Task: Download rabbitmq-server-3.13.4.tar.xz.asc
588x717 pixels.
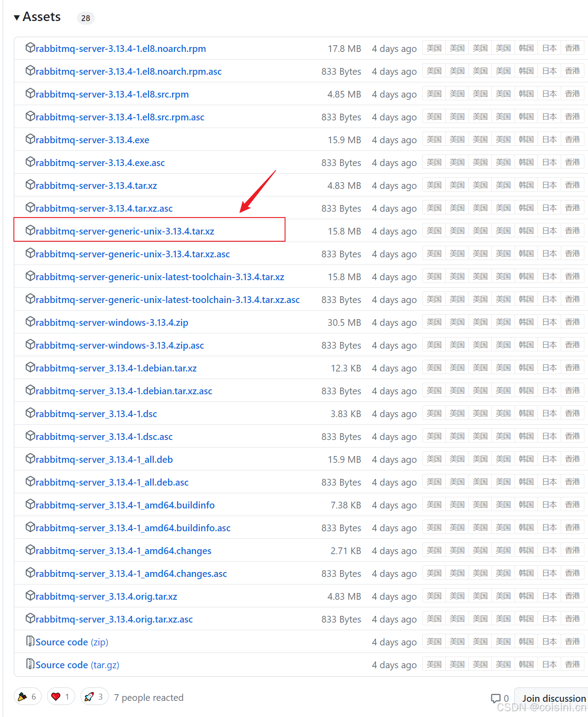Action: click(104, 209)
